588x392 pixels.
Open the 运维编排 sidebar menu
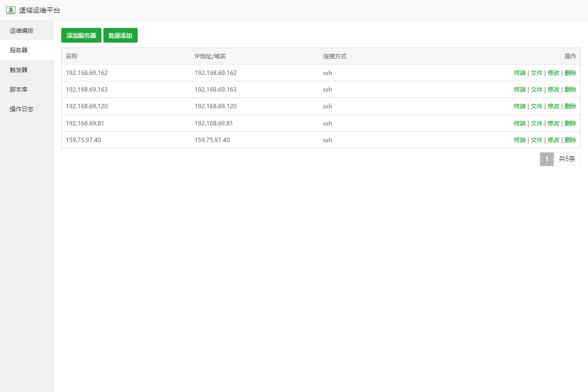click(x=22, y=30)
